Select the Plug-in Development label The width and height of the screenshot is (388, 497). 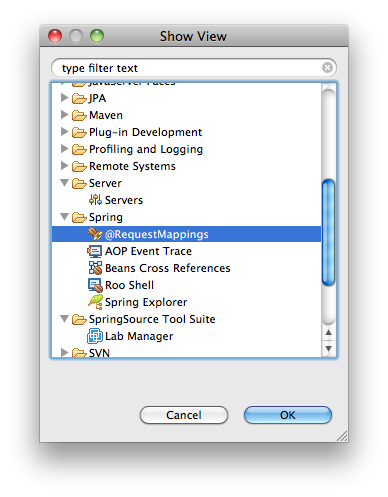[x=145, y=132]
